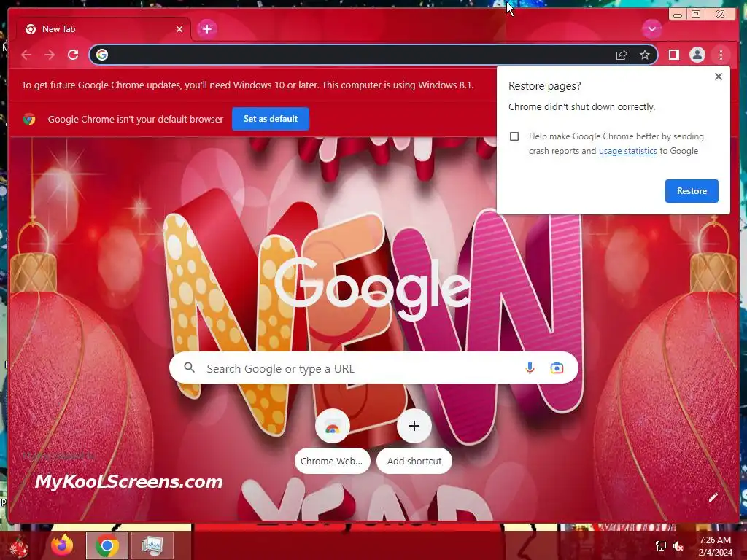Click the muted volume tray icon
This screenshot has height=560, width=747.
click(x=678, y=546)
